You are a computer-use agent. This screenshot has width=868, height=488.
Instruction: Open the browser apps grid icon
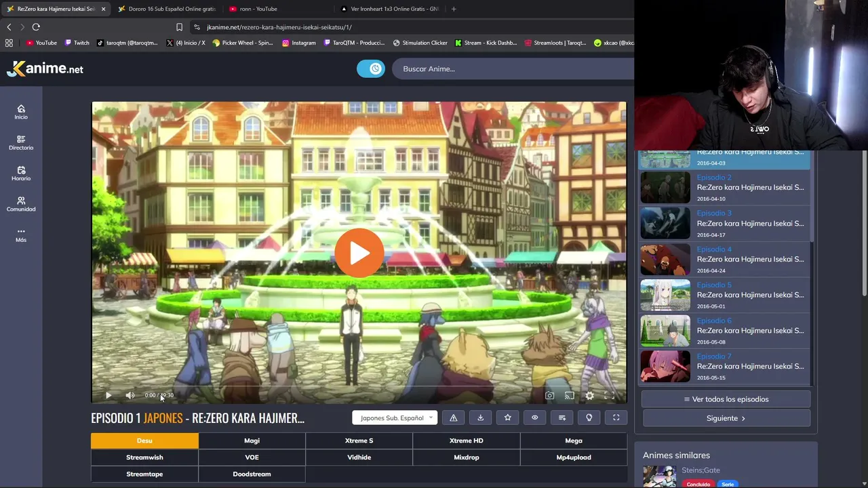(9, 43)
